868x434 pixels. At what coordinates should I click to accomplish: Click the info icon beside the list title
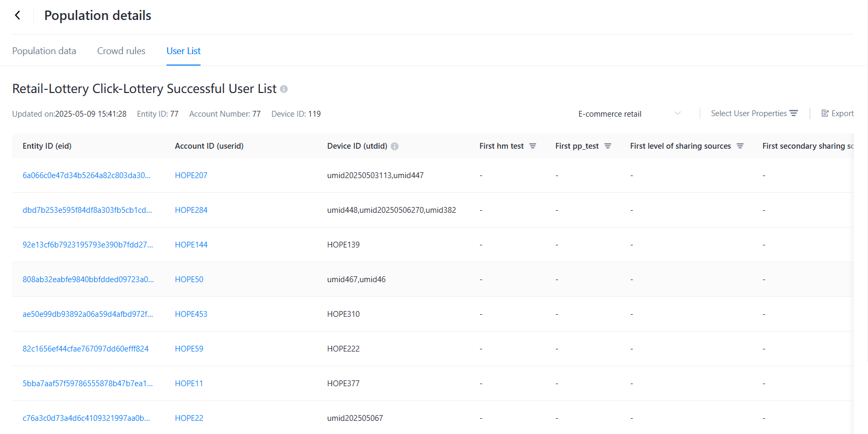(284, 89)
